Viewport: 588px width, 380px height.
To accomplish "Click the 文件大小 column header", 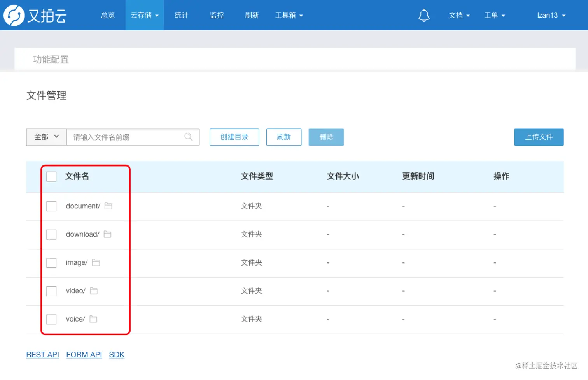I will pyautogui.click(x=343, y=176).
